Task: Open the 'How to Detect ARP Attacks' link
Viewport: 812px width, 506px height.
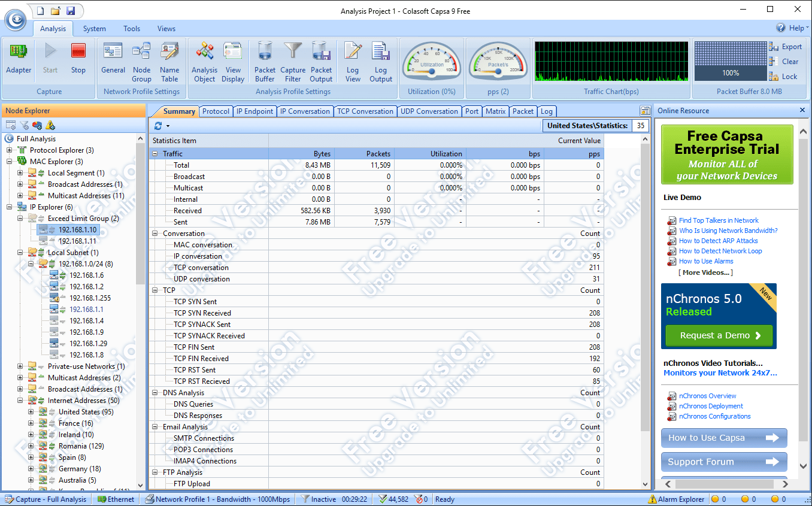Action: pos(718,241)
